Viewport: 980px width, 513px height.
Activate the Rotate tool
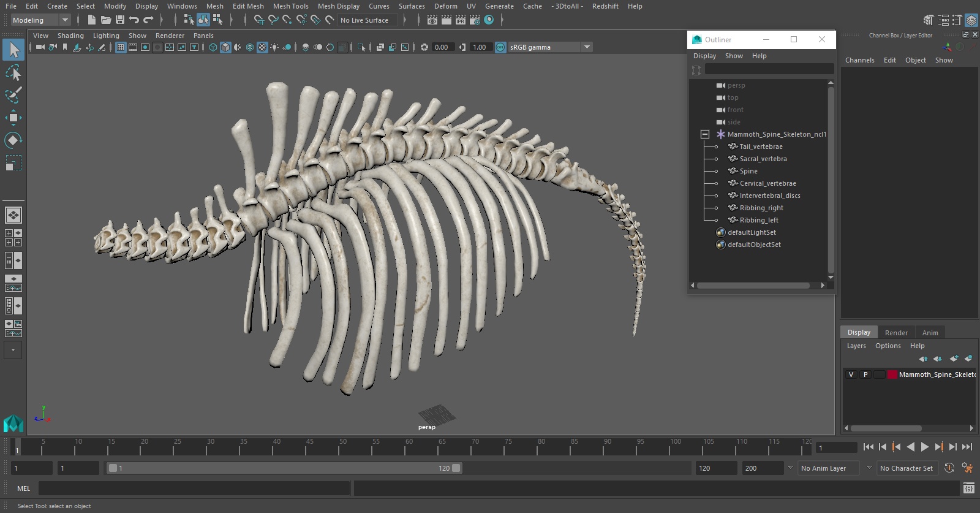(x=13, y=140)
